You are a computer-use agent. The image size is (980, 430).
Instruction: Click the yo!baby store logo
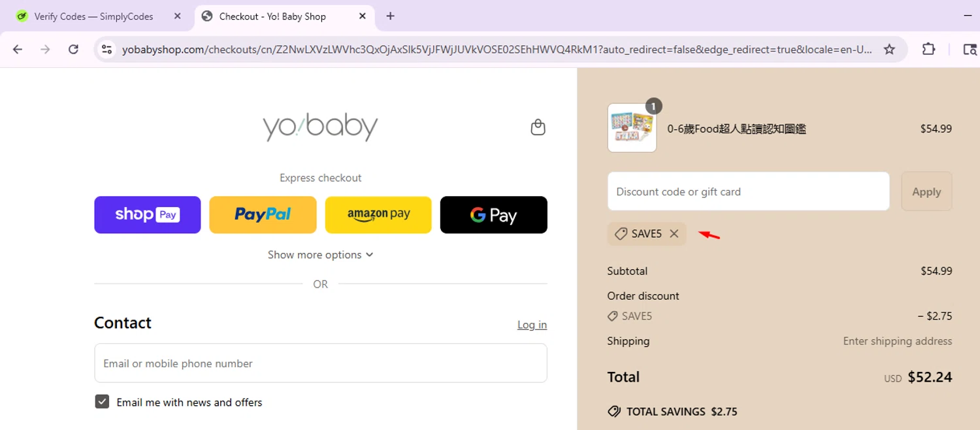pos(320,127)
